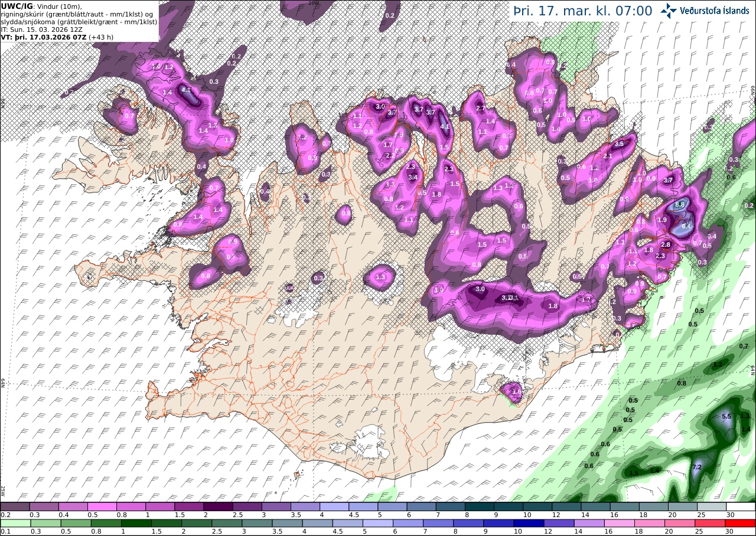Click the 2.7 snowfall value in the north
This screenshot has height=536, width=756.
(x=481, y=108)
